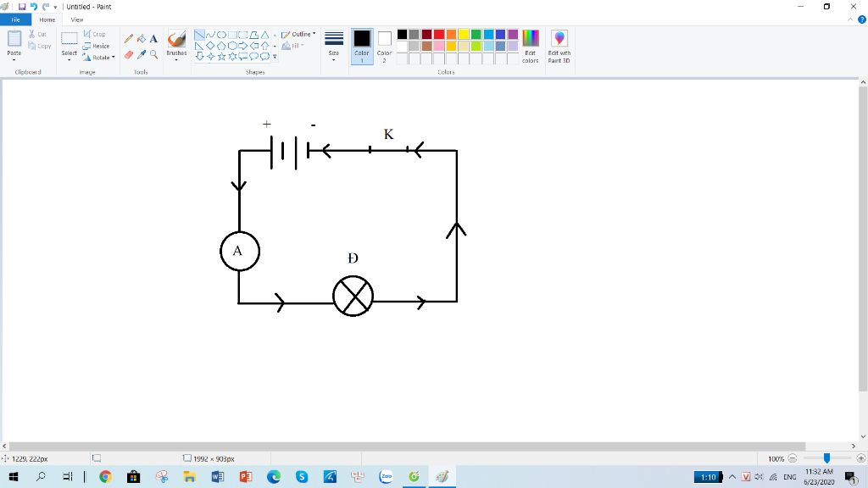Click the Redo icon in title bar
The height and width of the screenshot is (488, 868).
(46, 7)
